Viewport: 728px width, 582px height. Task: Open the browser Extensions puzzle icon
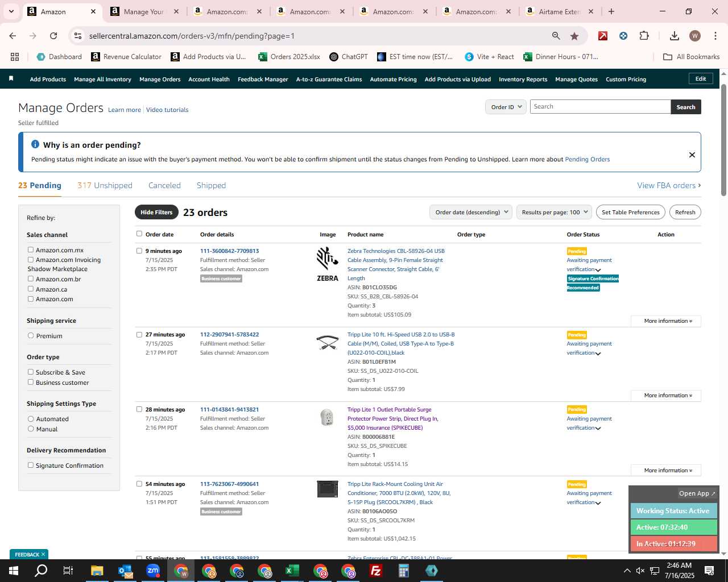click(x=644, y=36)
